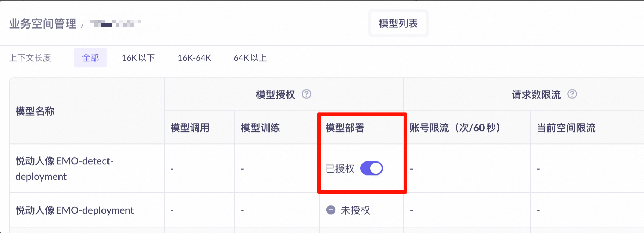Click the blurred workspace name breadcrumb
Screen dimensions: 644x233
pos(116,24)
